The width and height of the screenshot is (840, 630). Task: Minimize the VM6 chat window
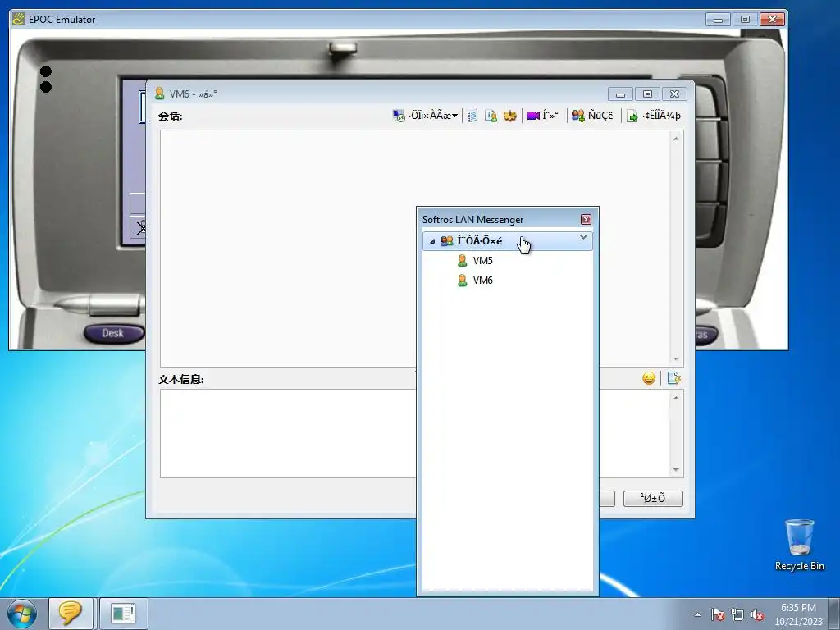click(620, 94)
